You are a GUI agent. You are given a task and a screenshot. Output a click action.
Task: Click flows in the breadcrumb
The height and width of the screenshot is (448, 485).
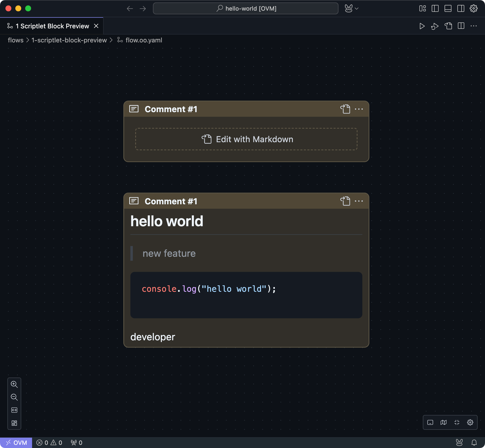coord(16,40)
